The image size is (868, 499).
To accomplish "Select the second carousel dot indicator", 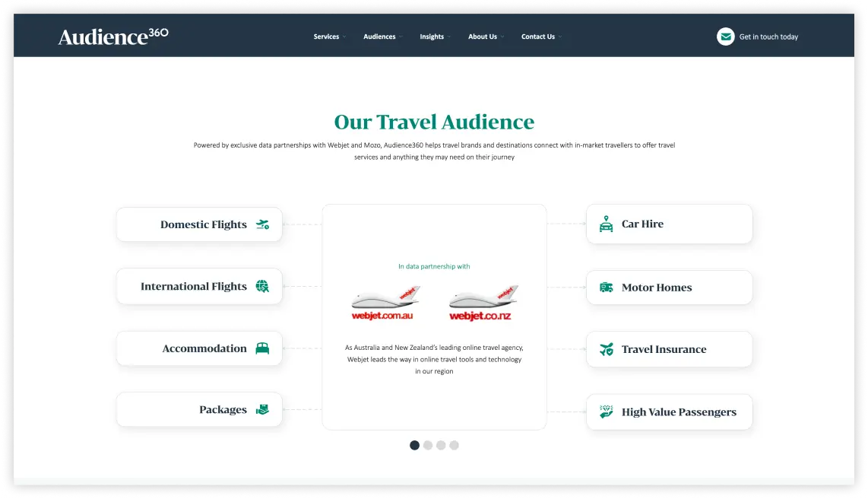I will pyautogui.click(x=427, y=445).
